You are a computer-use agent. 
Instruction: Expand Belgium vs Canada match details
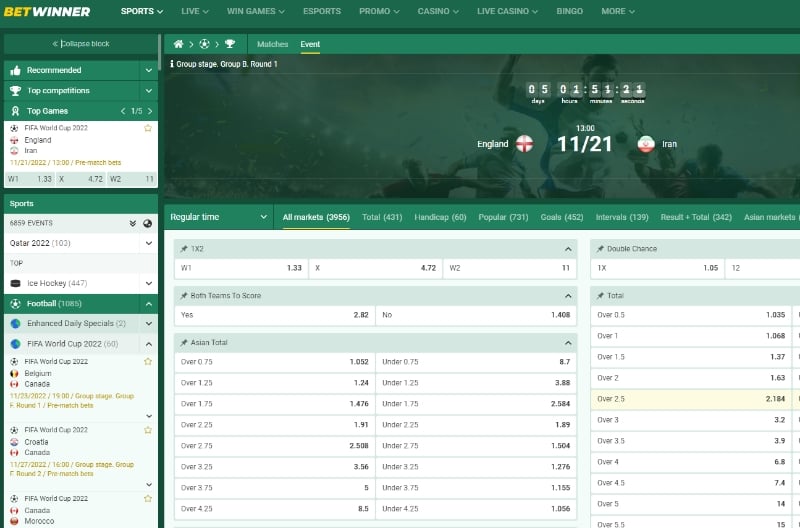point(149,416)
